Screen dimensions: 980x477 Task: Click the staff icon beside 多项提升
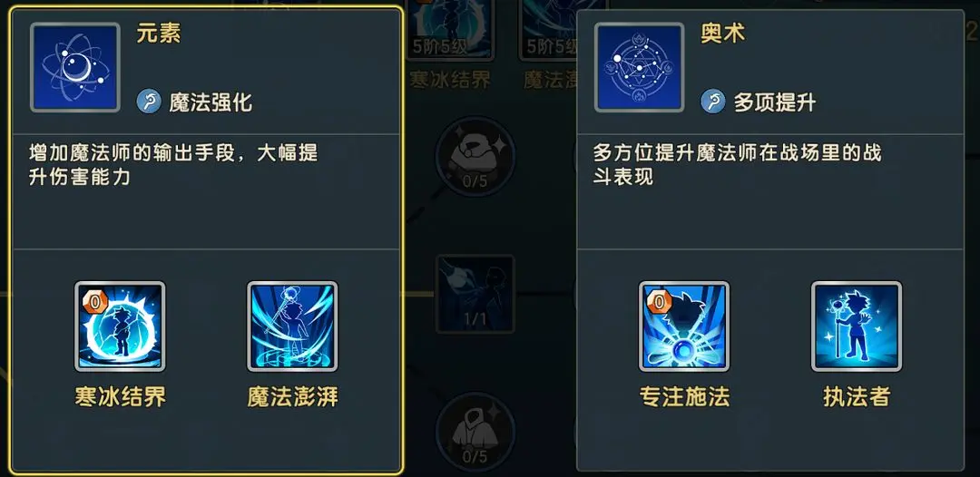[x=713, y=102]
